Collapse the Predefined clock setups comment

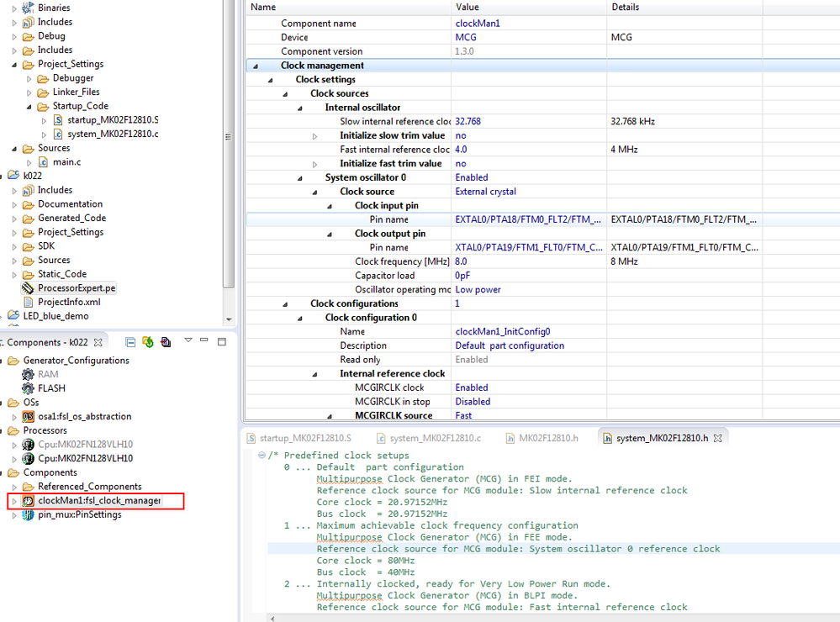click(262, 456)
